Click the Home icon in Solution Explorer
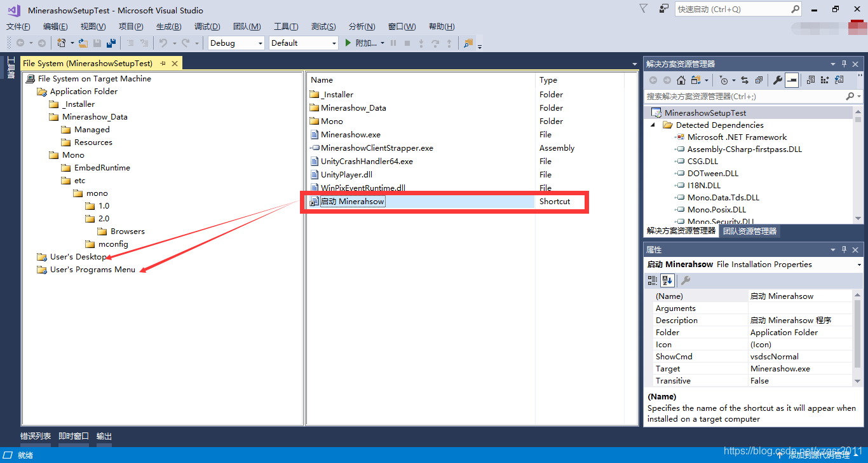The image size is (868, 463). coord(681,80)
